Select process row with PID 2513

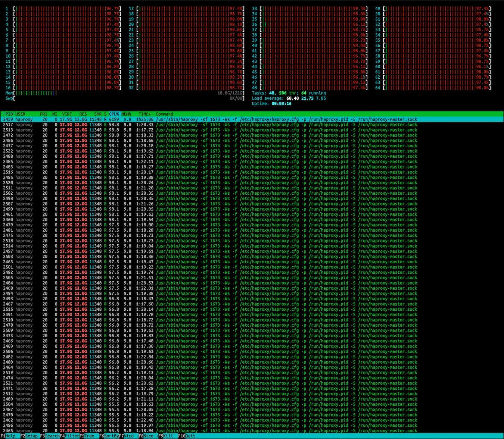coord(252,130)
